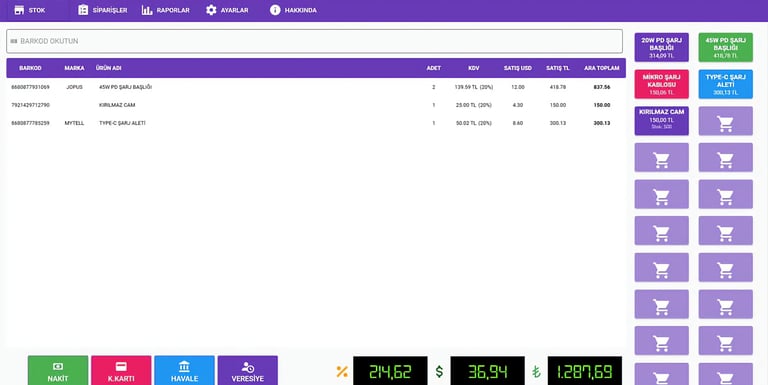Click the BARKOD OKUTUN input field
Image resolution: width=768 pixels, height=385 pixels.
coord(314,41)
